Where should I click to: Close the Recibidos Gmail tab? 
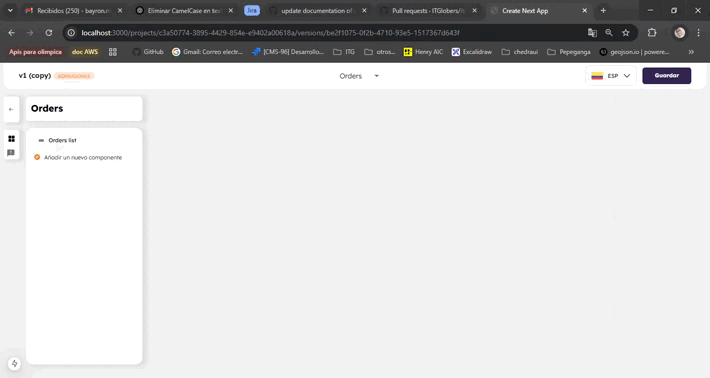click(x=120, y=10)
